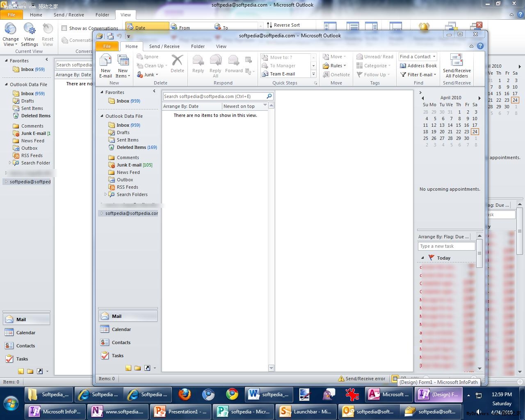Launch Firefox from the taskbar
525x420 pixels.
pyautogui.click(x=185, y=395)
